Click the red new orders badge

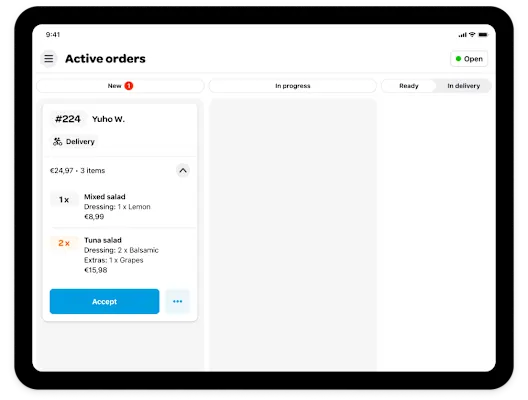pyautogui.click(x=129, y=86)
